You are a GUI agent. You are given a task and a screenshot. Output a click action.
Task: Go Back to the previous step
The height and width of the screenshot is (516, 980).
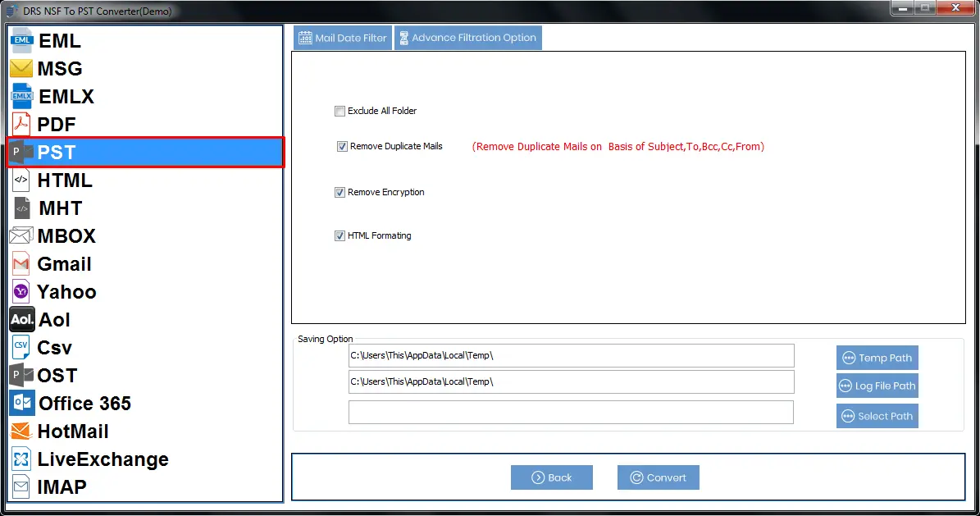[551, 477]
